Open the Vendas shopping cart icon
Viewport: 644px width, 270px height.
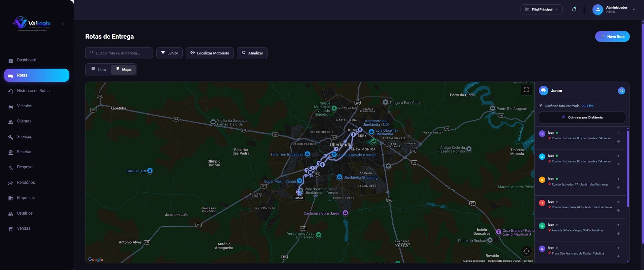click(11, 229)
